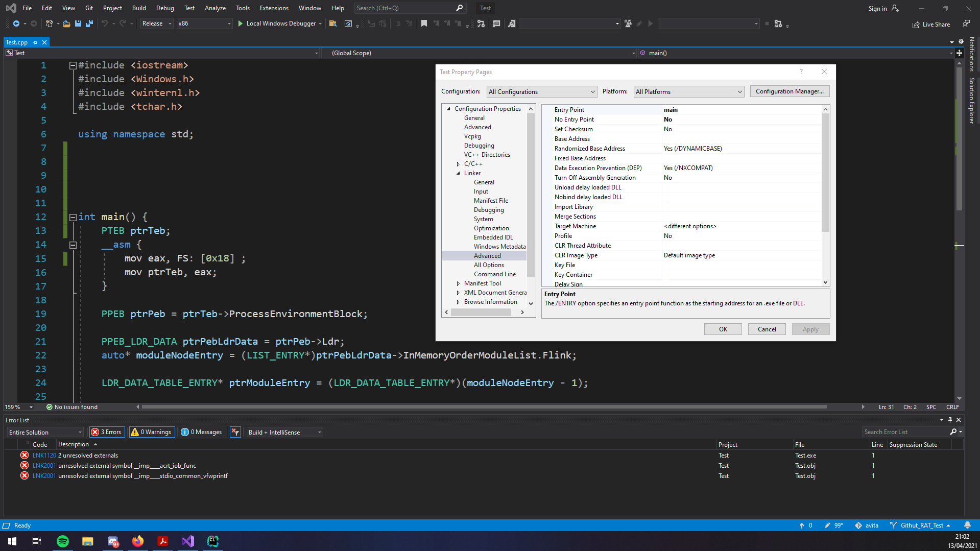
Task: Click the Find in Files toolbar icon
Action: [333, 23]
